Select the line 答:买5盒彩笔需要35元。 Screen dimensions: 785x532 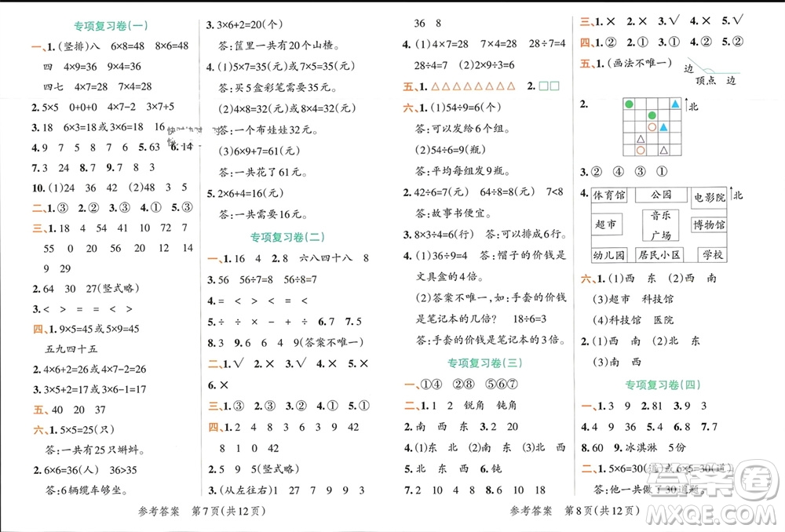point(279,88)
